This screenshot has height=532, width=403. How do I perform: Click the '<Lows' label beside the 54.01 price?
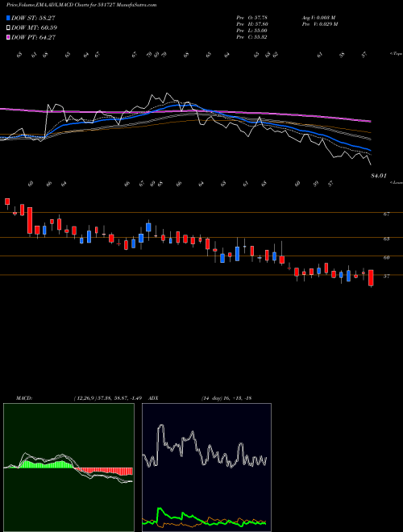[x=397, y=182]
